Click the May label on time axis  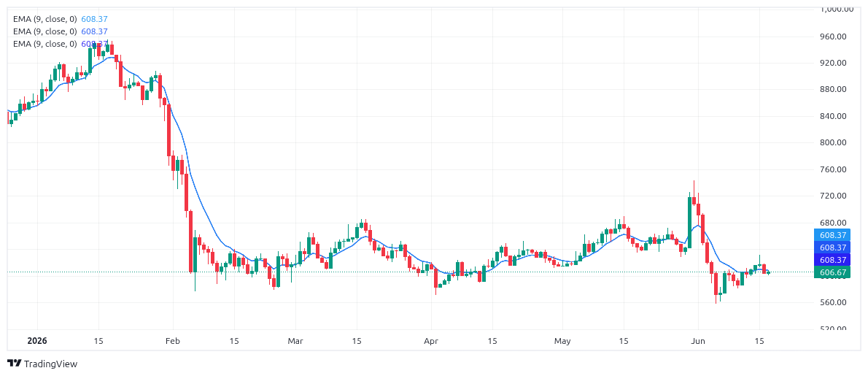562,340
